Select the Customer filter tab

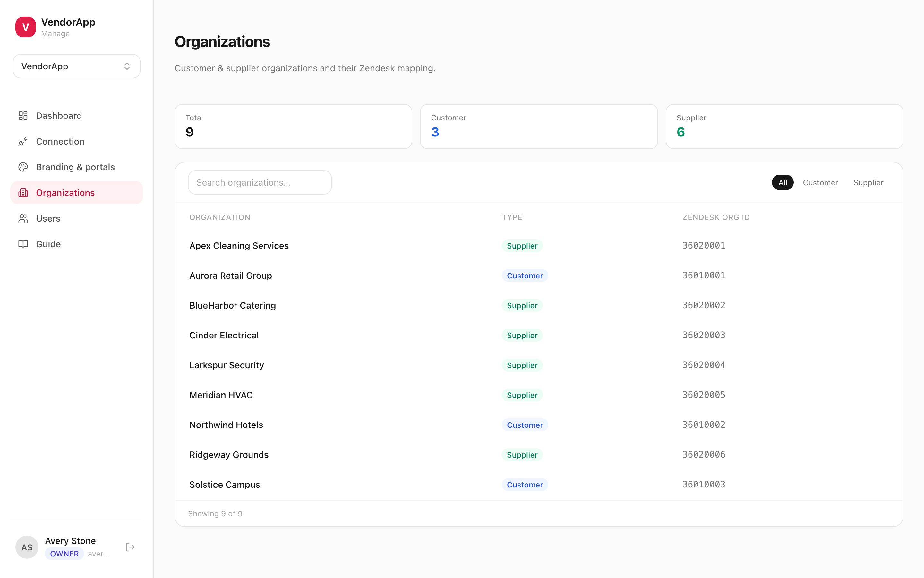click(820, 182)
